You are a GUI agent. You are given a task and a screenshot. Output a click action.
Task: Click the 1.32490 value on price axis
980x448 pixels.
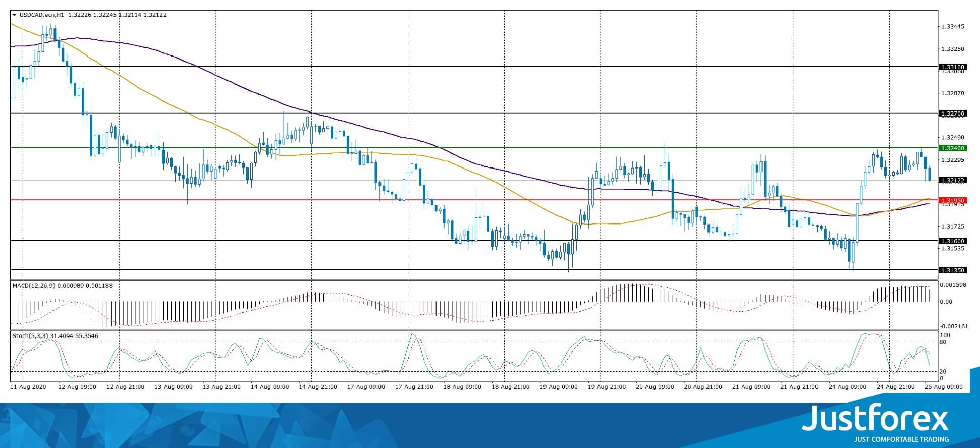(x=953, y=137)
